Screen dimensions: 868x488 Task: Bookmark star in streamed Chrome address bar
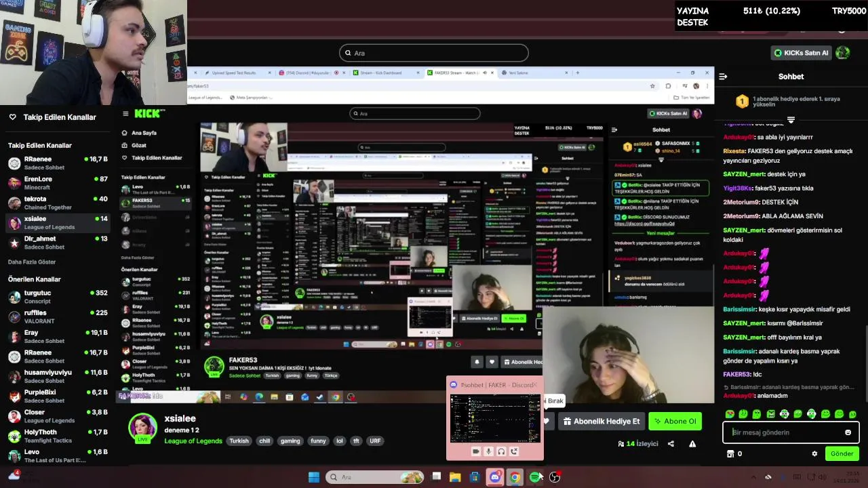click(x=652, y=86)
